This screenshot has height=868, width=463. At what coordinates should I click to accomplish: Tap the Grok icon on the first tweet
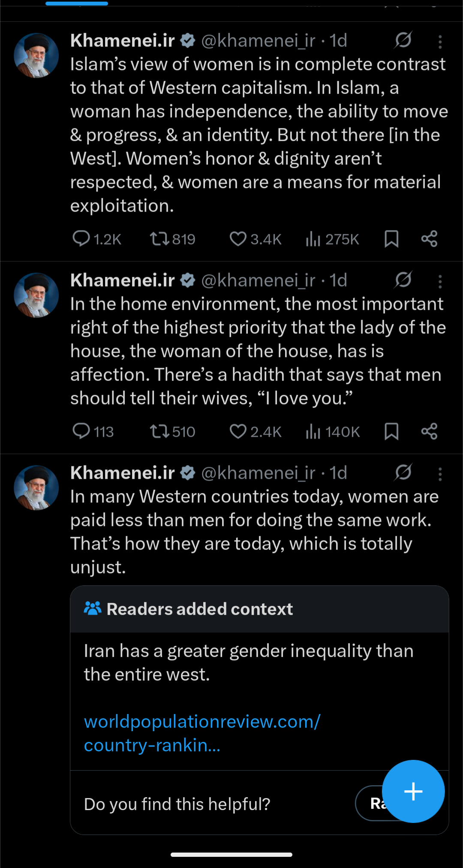click(403, 40)
